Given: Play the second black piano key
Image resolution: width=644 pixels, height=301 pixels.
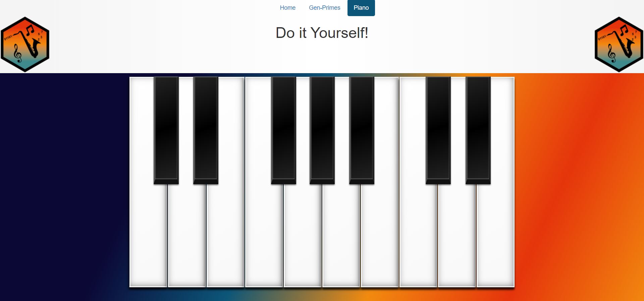Looking at the screenshot, I should pos(206,130).
